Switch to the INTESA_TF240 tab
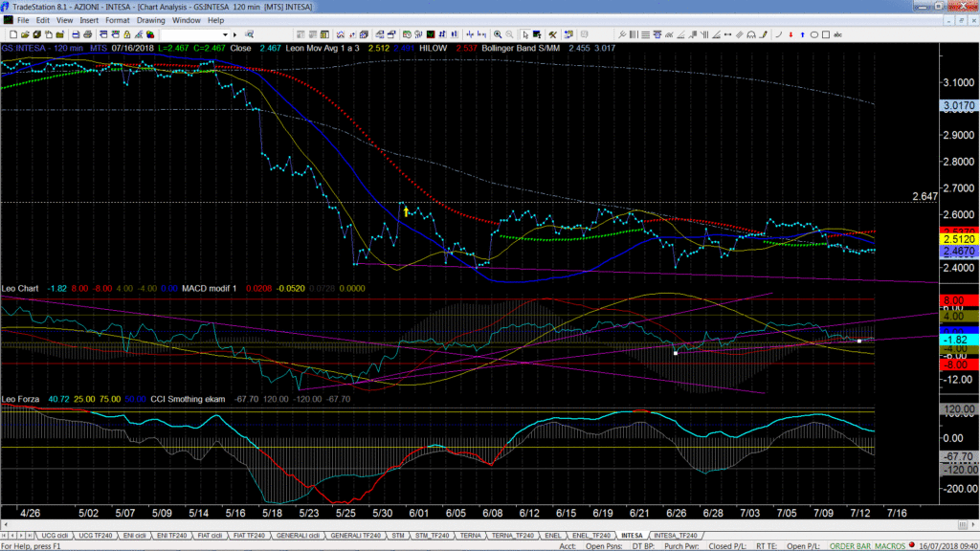The height and width of the screenshot is (551, 980). (675, 536)
